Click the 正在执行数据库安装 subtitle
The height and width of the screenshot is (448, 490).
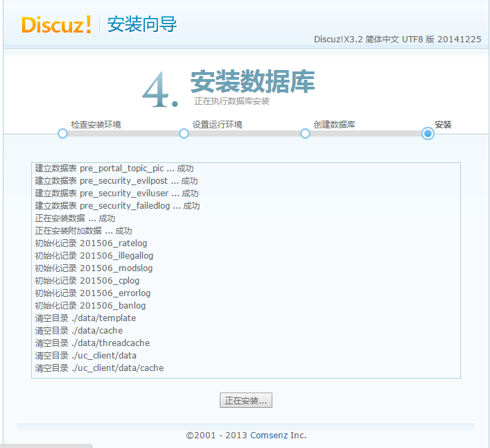pos(231,101)
